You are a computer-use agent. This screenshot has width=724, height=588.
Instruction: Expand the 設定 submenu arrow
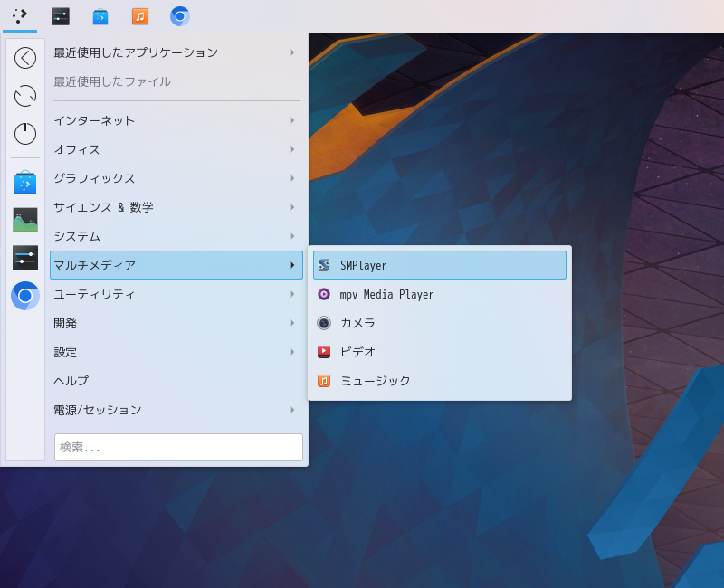click(x=292, y=352)
